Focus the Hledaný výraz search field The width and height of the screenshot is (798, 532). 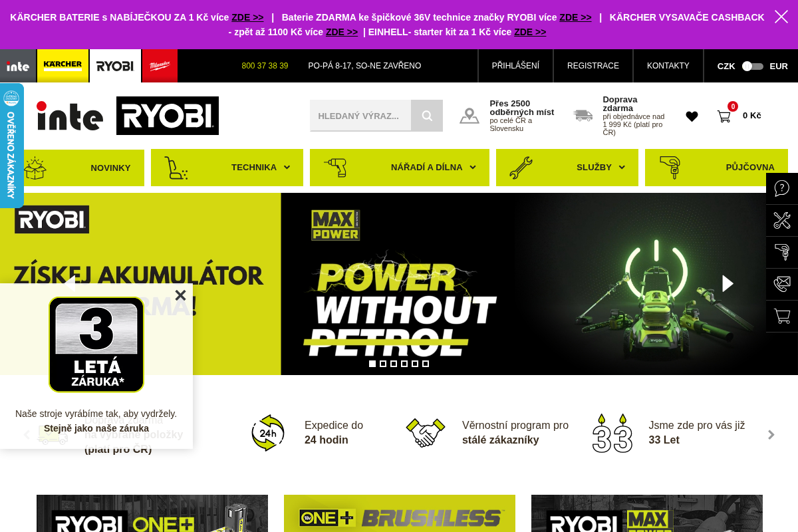(x=360, y=116)
